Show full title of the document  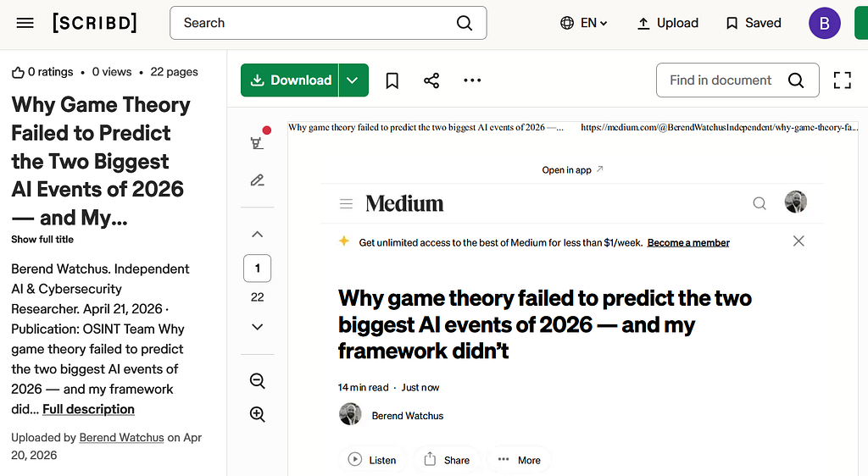click(x=42, y=240)
